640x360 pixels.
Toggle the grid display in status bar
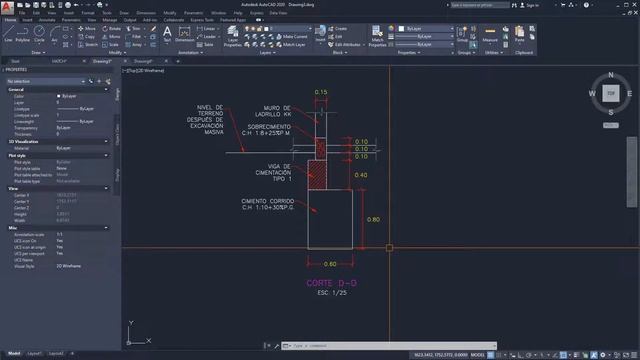491,355
